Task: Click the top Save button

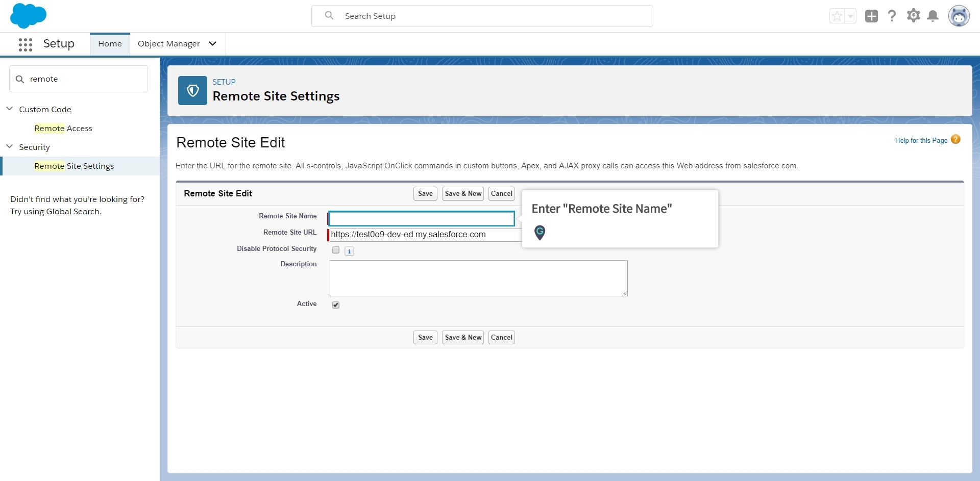Action: (x=425, y=194)
